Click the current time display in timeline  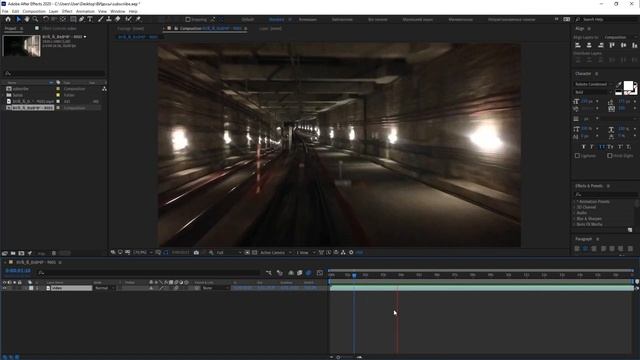coord(18,271)
